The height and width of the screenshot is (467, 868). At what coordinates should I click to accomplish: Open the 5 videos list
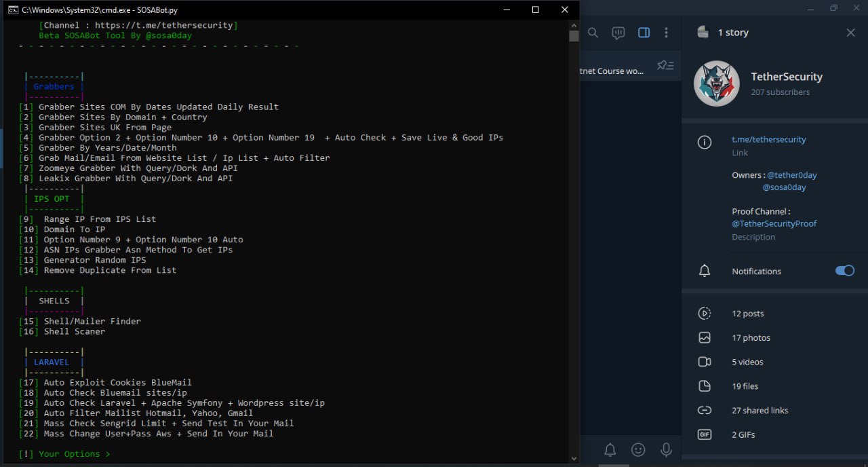[774, 362]
